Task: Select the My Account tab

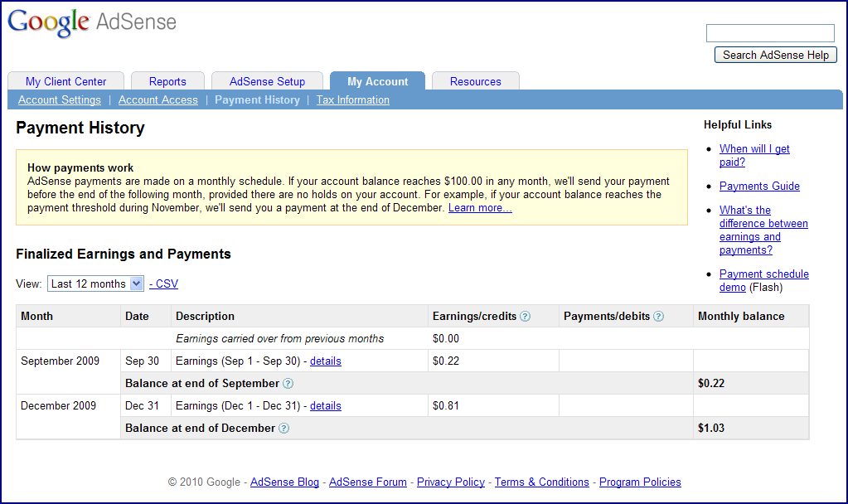Action: (377, 81)
